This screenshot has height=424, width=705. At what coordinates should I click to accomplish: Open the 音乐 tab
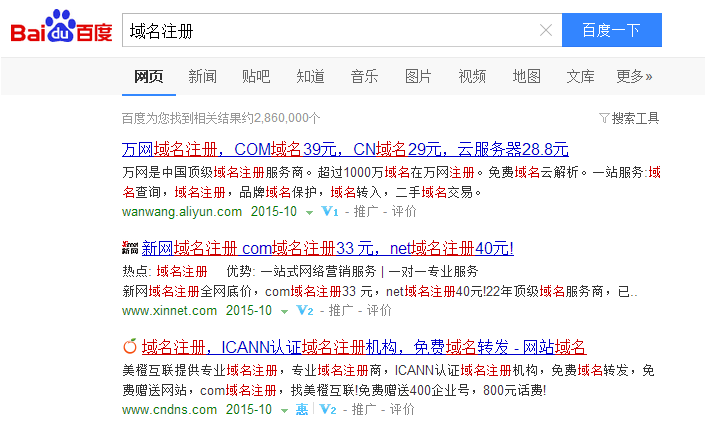[x=364, y=76]
